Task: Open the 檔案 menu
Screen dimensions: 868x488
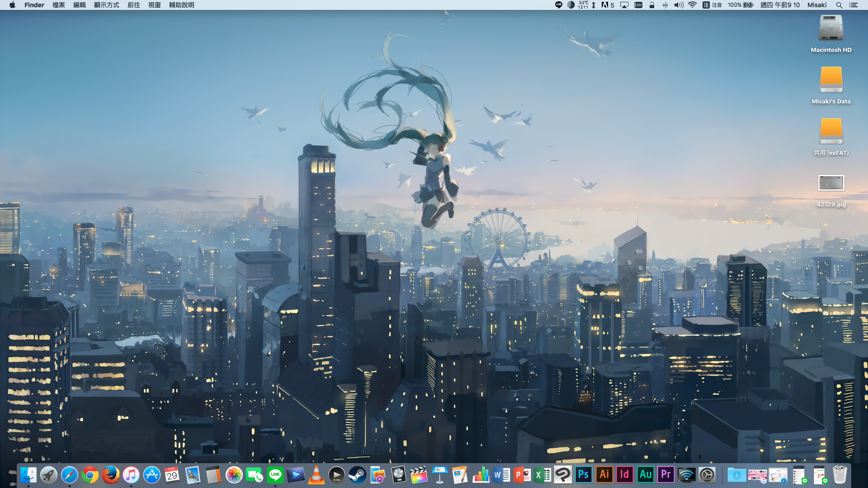Action: 58,5
